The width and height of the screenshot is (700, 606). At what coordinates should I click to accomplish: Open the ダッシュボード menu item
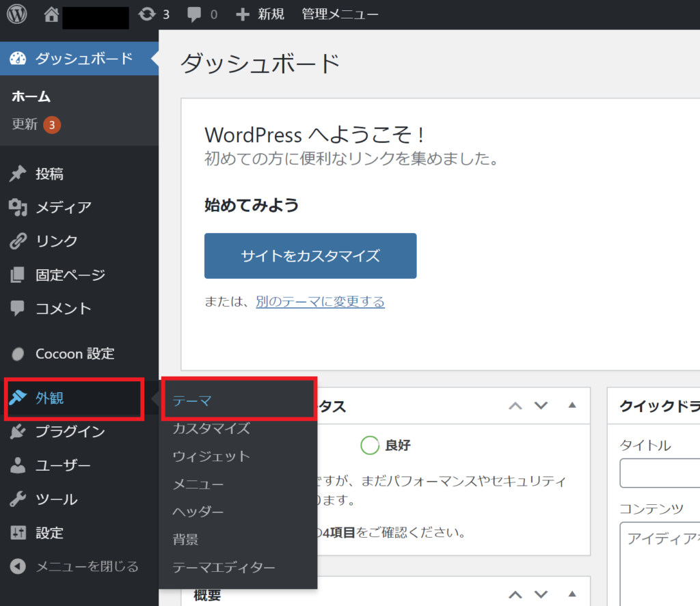(79, 59)
